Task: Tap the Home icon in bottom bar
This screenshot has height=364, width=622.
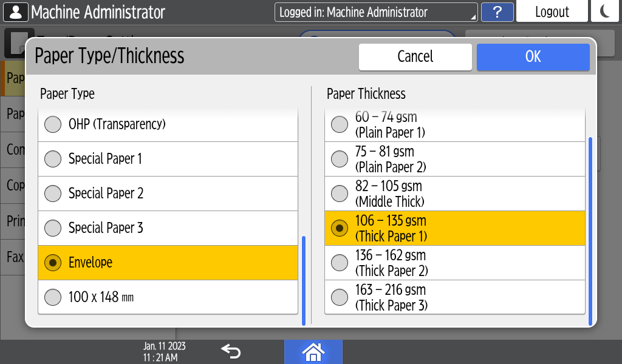Action: pos(313,351)
